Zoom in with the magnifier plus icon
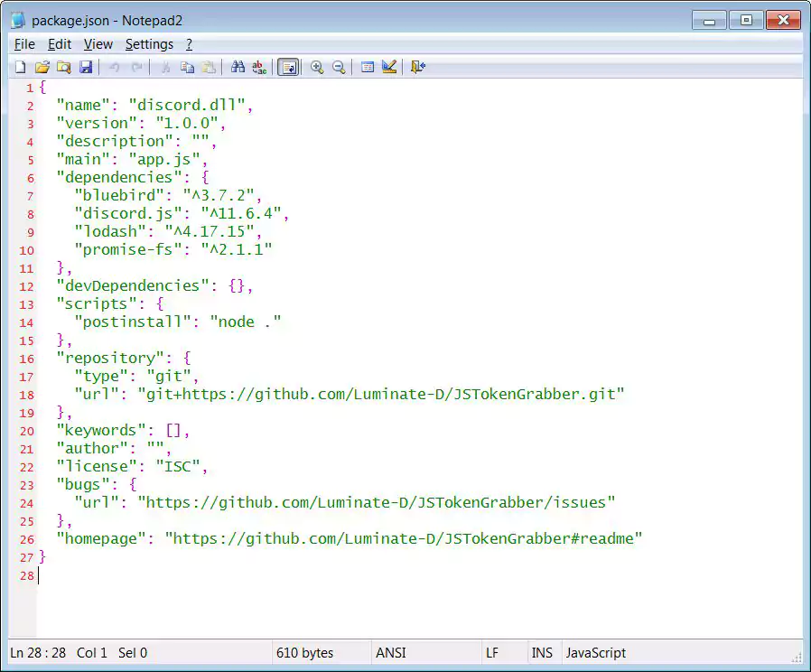 [x=317, y=67]
